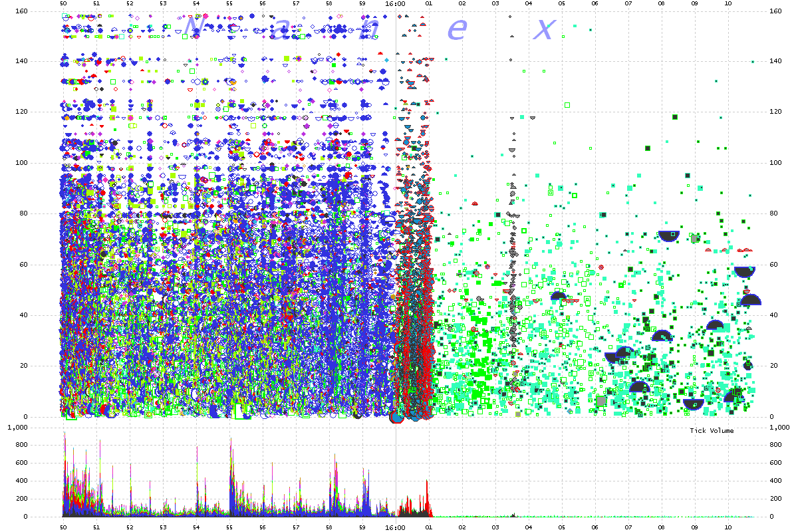Select the large dark dome marker near level 46

click(750, 300)
